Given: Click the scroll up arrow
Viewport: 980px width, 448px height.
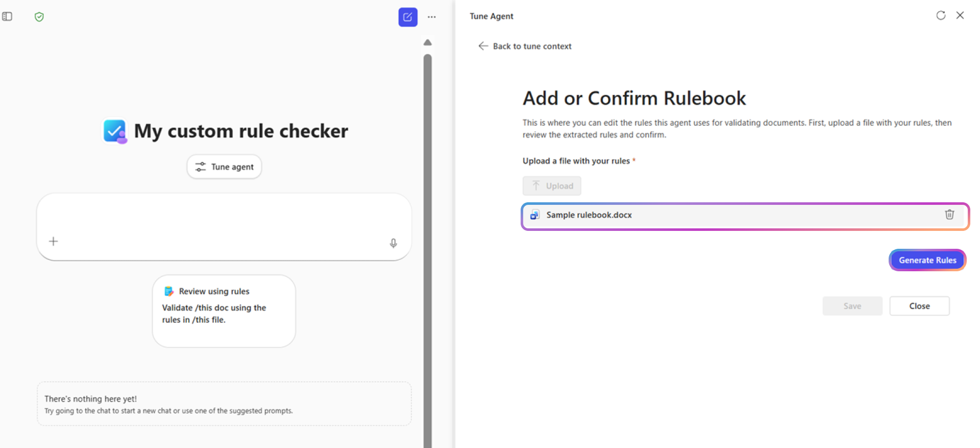Looking at the screenshot, I should [x=428, y=42].
